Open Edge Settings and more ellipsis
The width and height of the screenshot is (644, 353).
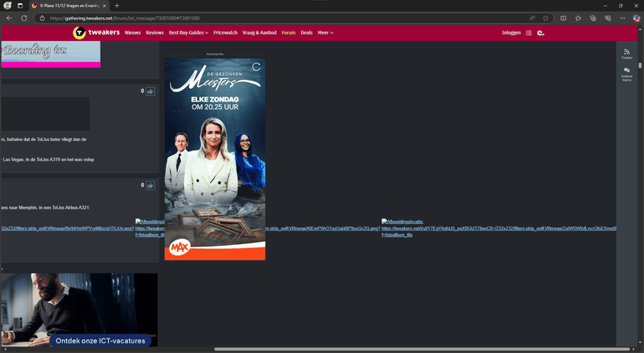coord(622,18)
